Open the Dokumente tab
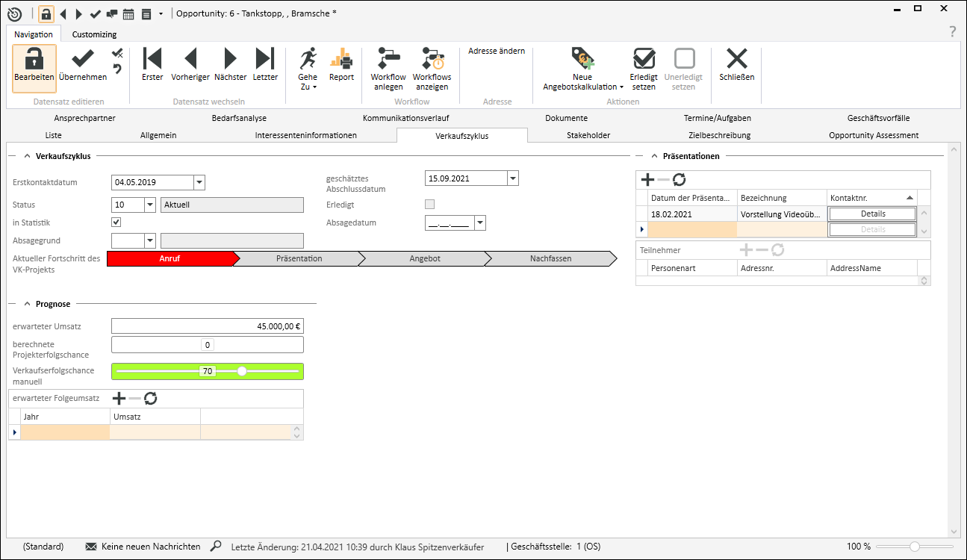This screenshot has height=560, width=967. point(566,118)
